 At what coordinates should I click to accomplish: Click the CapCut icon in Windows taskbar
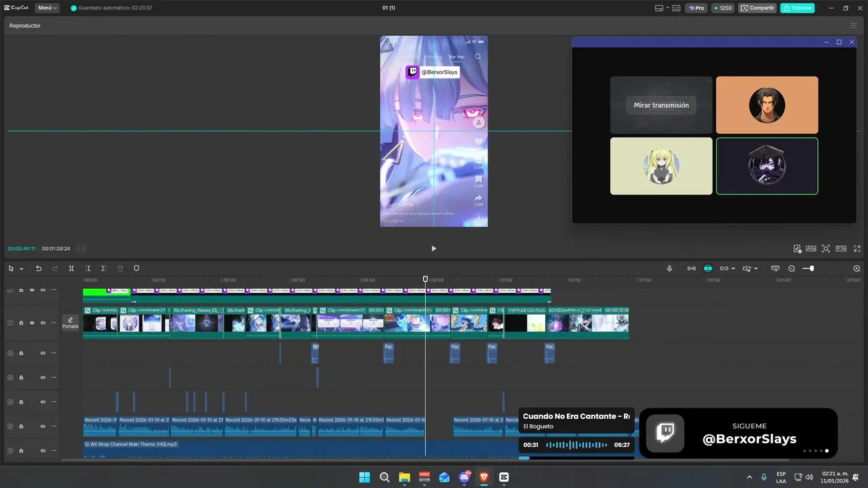(504, 477)
